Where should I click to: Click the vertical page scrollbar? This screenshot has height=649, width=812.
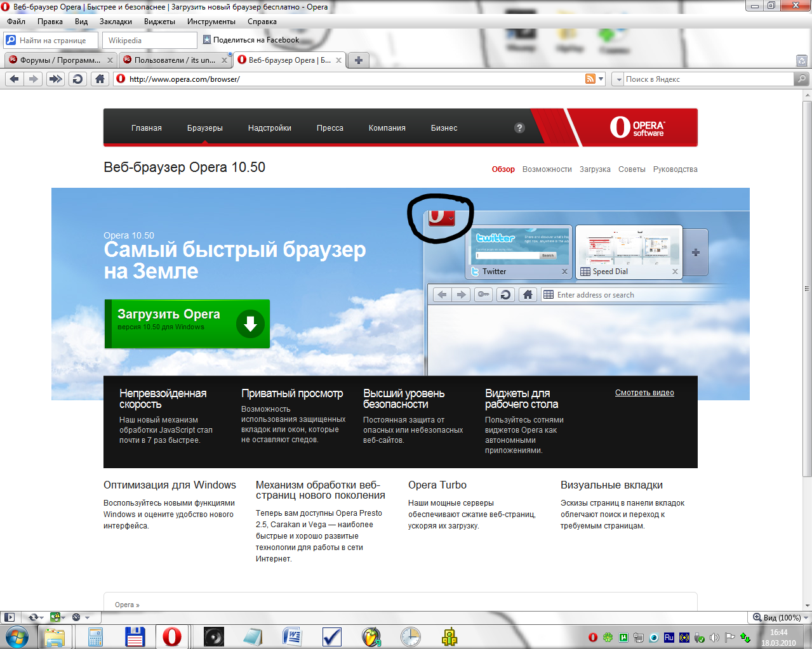click(x=807, y=287)
